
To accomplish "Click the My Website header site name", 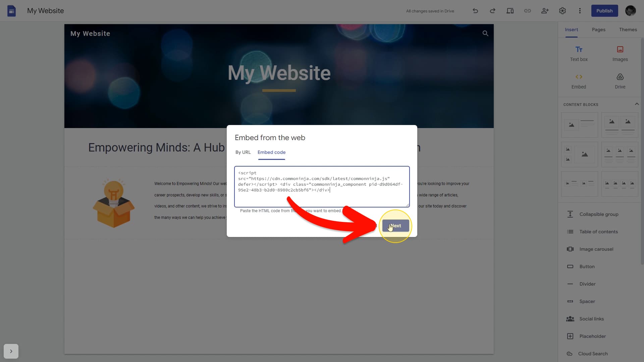I will coord(90,34).
